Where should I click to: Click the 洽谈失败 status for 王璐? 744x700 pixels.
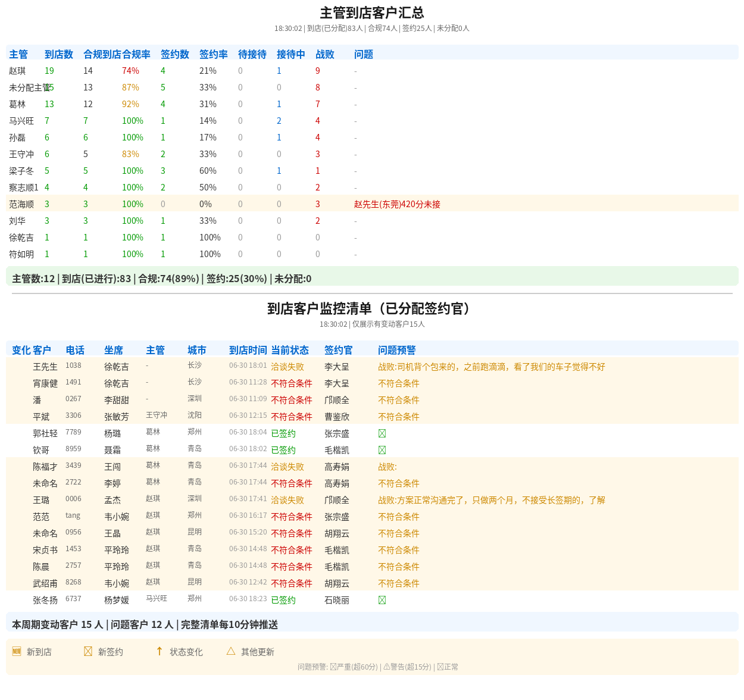[287, 500]
